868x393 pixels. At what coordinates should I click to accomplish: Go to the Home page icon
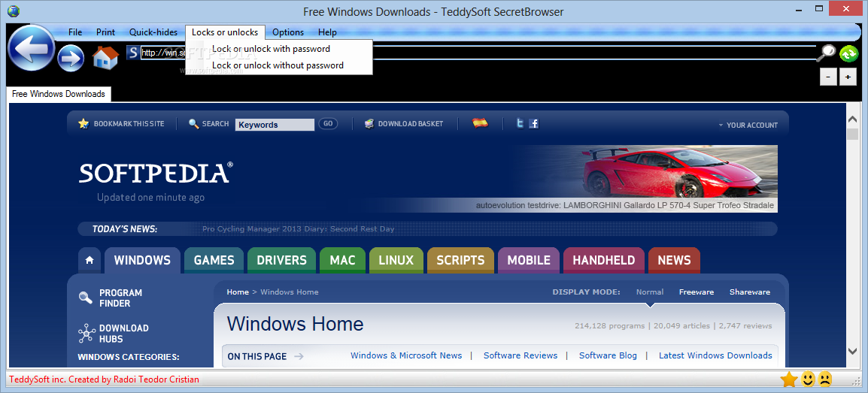click(105, 58)
